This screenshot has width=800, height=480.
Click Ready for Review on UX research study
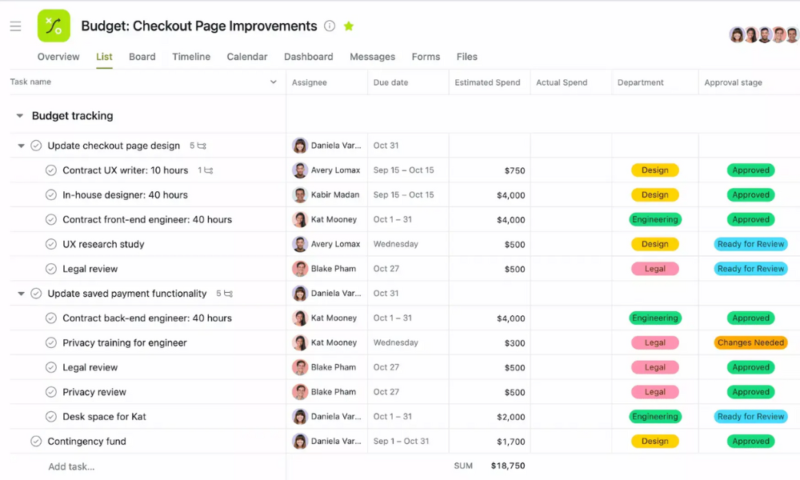[751, 244]
